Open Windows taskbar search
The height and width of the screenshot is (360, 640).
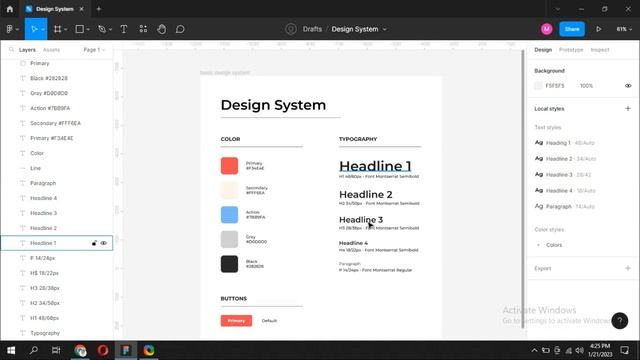[x=34, y=350]
